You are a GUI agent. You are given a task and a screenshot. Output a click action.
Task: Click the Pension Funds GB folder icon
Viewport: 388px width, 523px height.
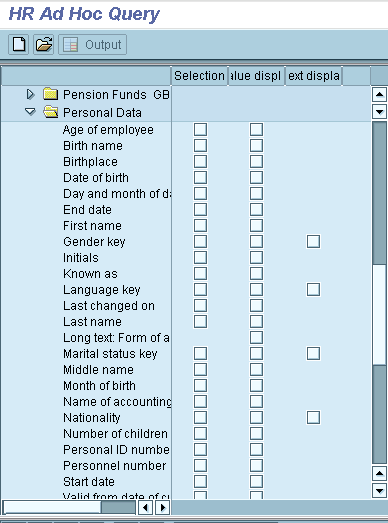pos(51,94)
